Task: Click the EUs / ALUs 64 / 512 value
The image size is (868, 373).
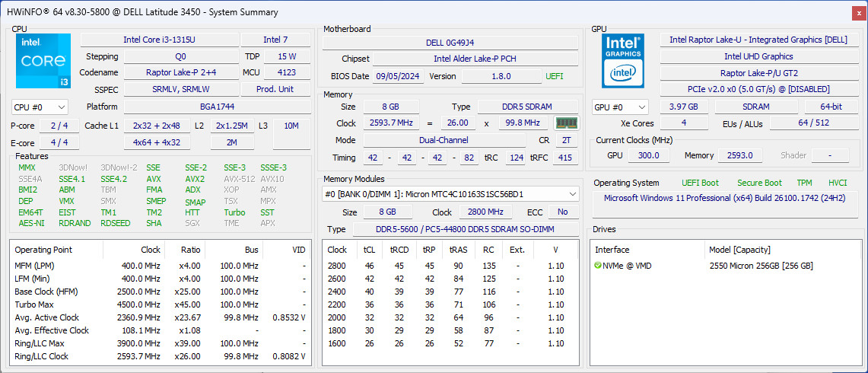Action: click(813, 123)
